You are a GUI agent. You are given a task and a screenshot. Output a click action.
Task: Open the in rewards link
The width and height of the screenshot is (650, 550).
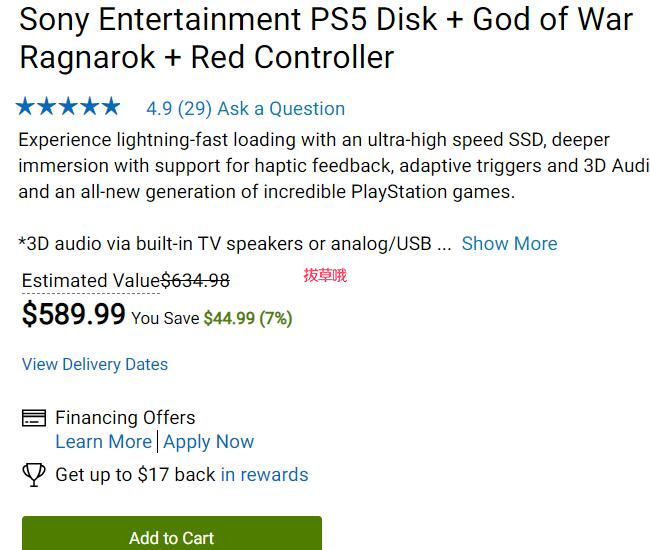point(264,475)
